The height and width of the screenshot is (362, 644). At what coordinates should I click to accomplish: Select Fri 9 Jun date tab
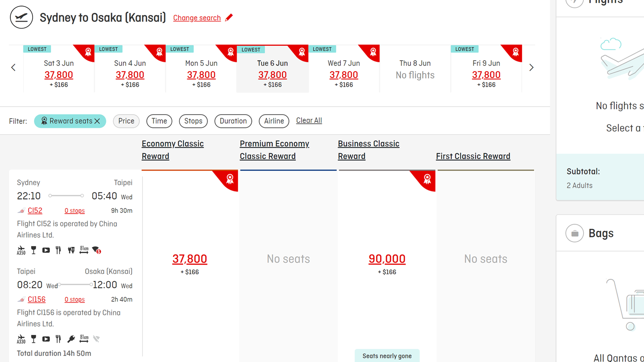pyautogui.click(x=486, y=69)
